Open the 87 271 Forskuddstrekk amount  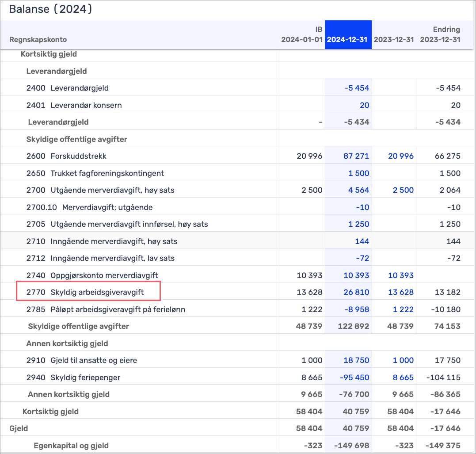pos(356,156)
